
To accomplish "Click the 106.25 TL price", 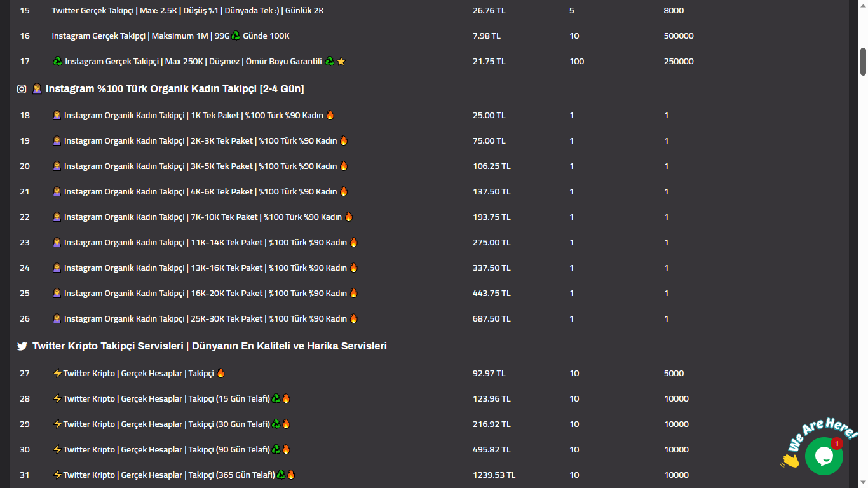I will (492, 166).
